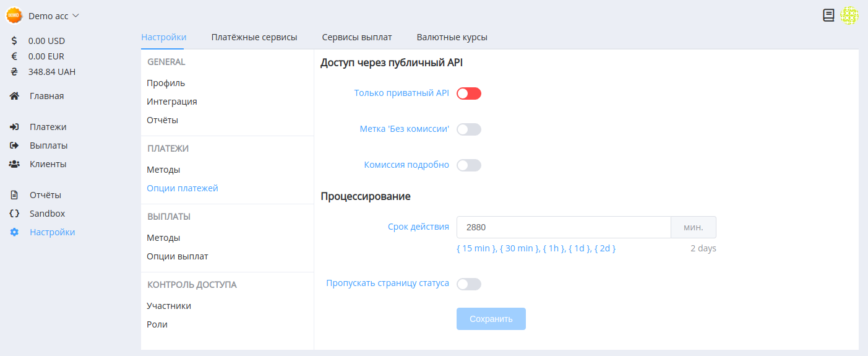Click the 0.00 EUR balance
Viewport: 868px width, 356px height.
coord(46,56)
